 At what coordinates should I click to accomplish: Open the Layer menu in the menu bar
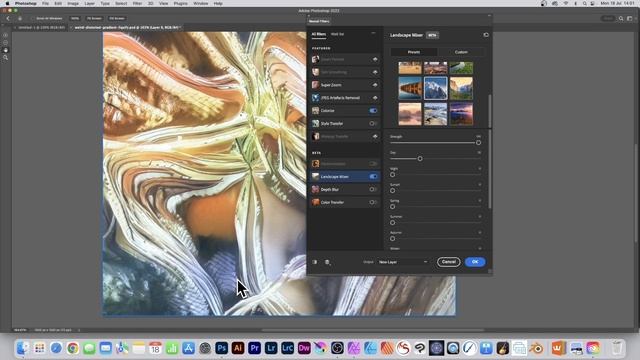pyautogui.click(x=89, y=3)
